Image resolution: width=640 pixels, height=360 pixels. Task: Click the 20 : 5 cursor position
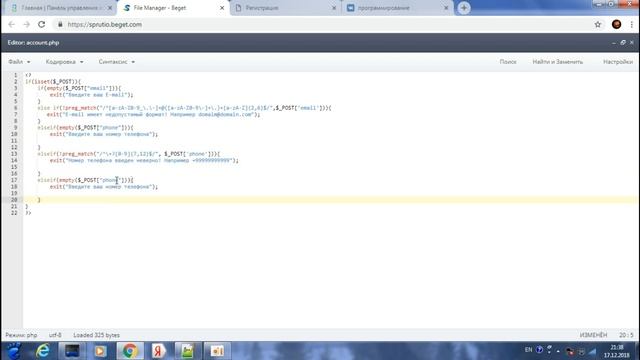coord(626,335)
